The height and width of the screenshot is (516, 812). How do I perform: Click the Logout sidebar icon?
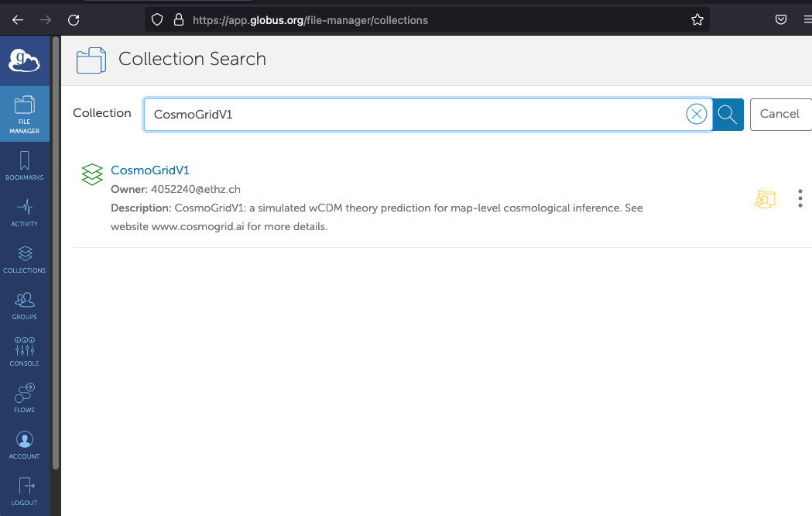pyautogui.click(x=24, y=491)
